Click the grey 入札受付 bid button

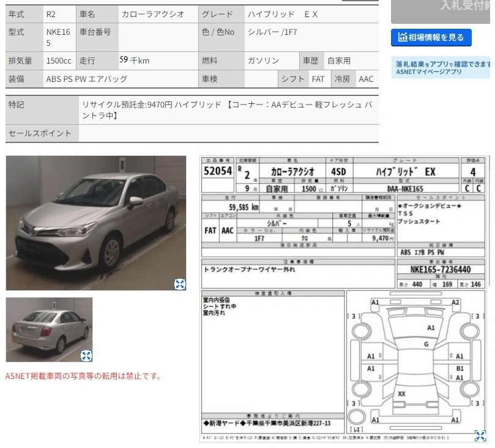(441, 11)
